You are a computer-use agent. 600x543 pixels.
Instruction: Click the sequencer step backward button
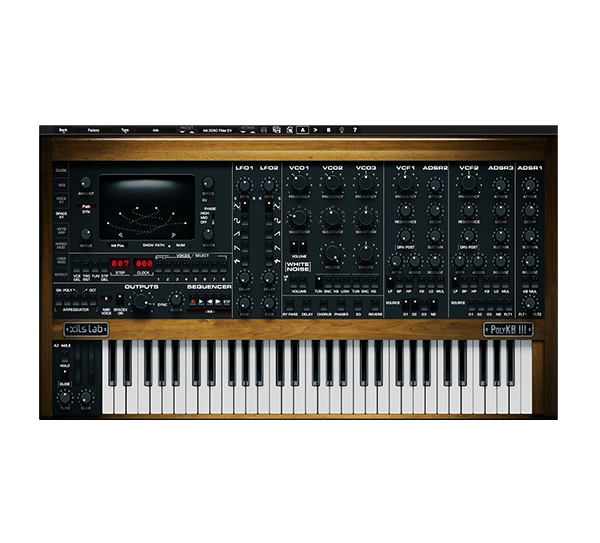tap(210, 302)
